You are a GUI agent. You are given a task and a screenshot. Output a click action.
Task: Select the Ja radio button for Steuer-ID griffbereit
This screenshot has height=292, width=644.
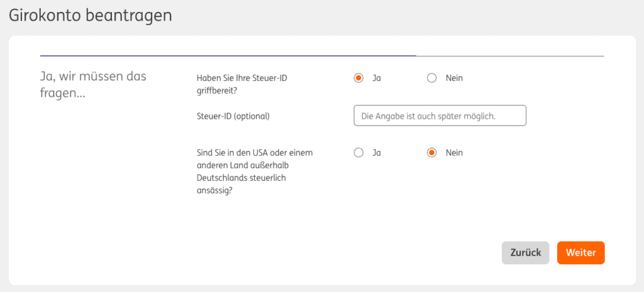coord(358,78)
